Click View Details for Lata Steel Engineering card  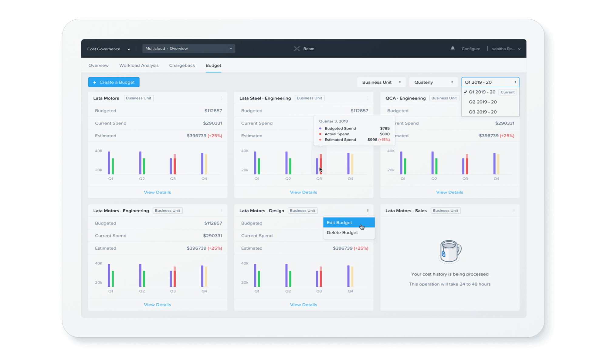(303, 192)
